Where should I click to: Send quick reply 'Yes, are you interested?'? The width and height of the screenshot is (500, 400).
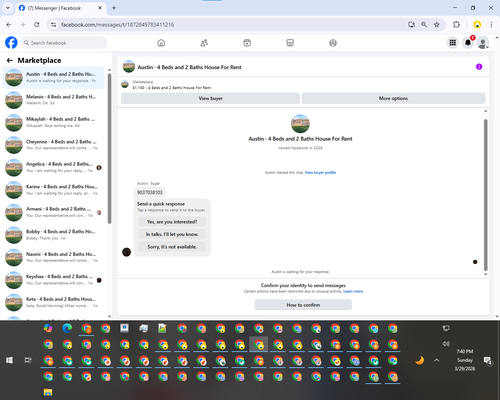pyautogui.click(x=172, y=222)
